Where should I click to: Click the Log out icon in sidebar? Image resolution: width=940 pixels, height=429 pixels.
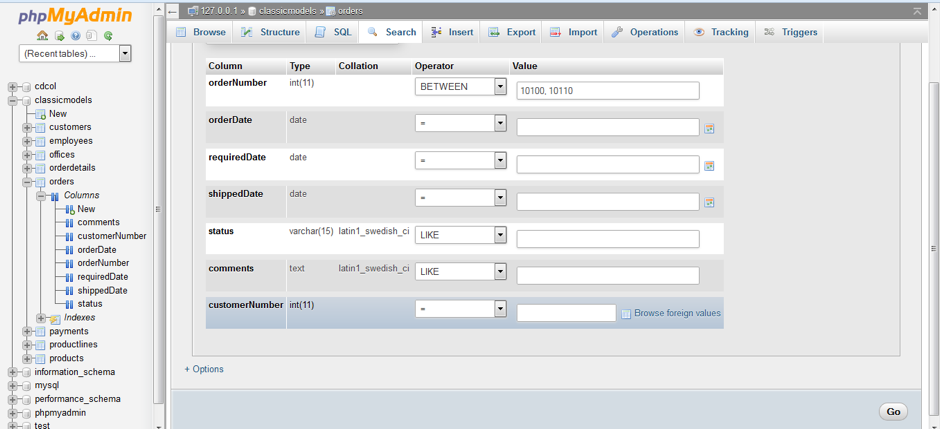pos(60,36)
